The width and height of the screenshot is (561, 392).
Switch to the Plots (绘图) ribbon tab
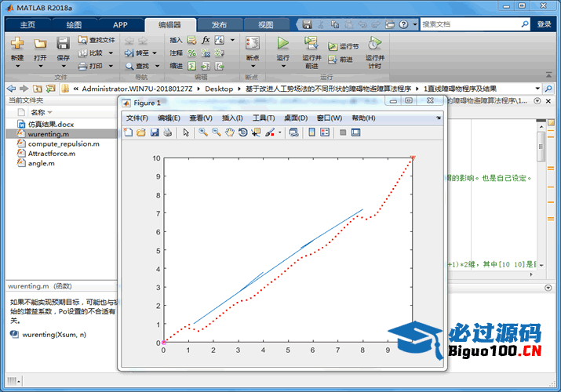[73, 24]
